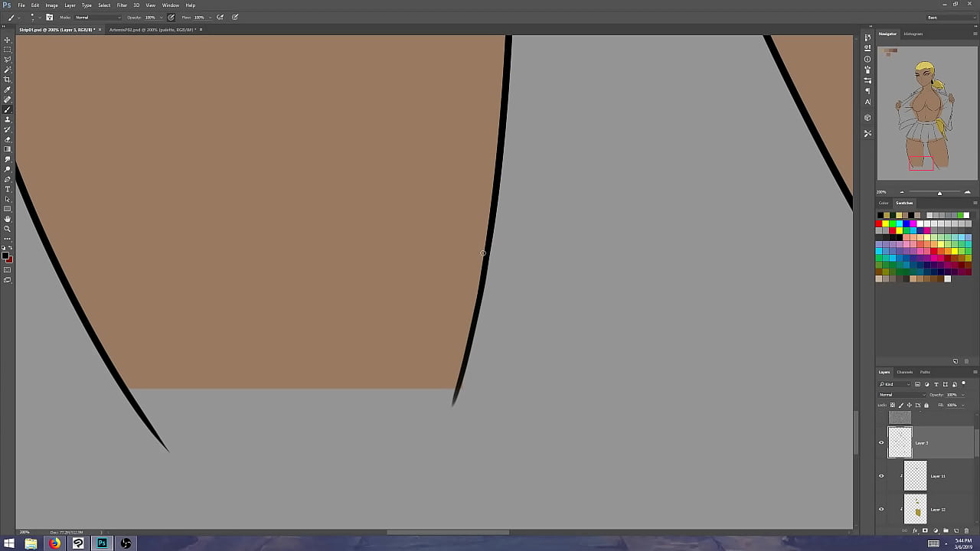Open Firefox from the Windows taskbar
Viewport: 980px width, 551px height.
click(x=54, y=543)
